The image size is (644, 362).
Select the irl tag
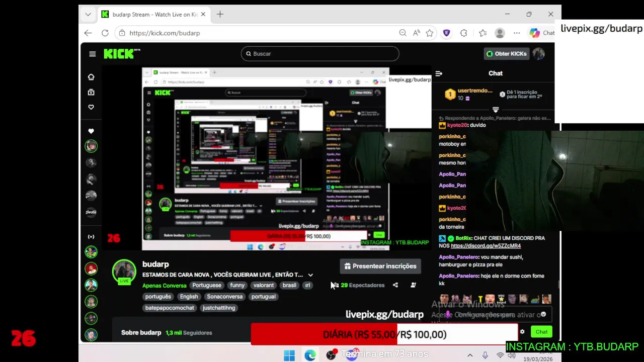pos(307,285)
